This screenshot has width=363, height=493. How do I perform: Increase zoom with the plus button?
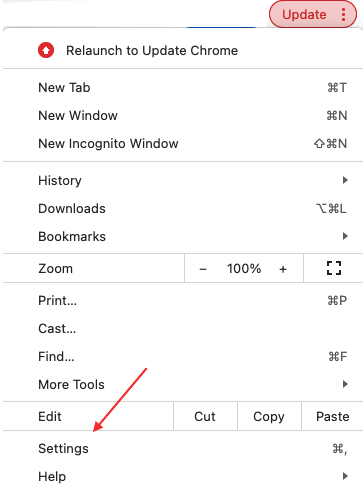[x=283, y=269]
